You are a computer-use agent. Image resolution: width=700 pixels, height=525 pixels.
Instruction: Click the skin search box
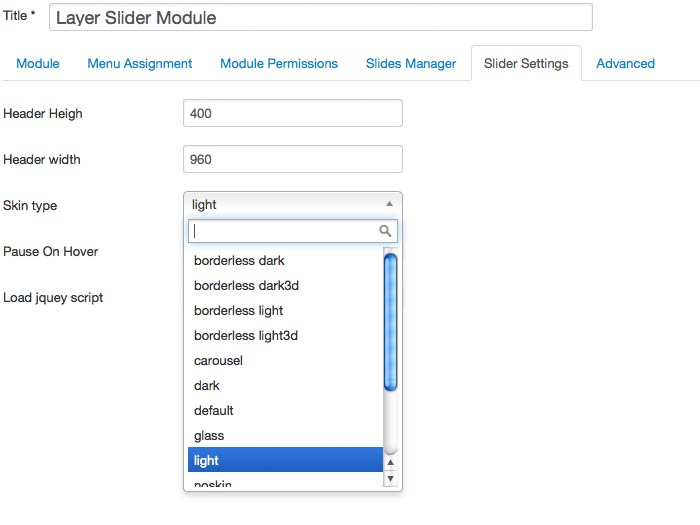coord(283,231)
